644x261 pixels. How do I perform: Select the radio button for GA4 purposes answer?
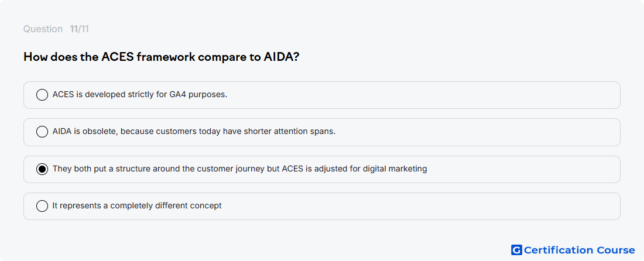coord(42,95)
